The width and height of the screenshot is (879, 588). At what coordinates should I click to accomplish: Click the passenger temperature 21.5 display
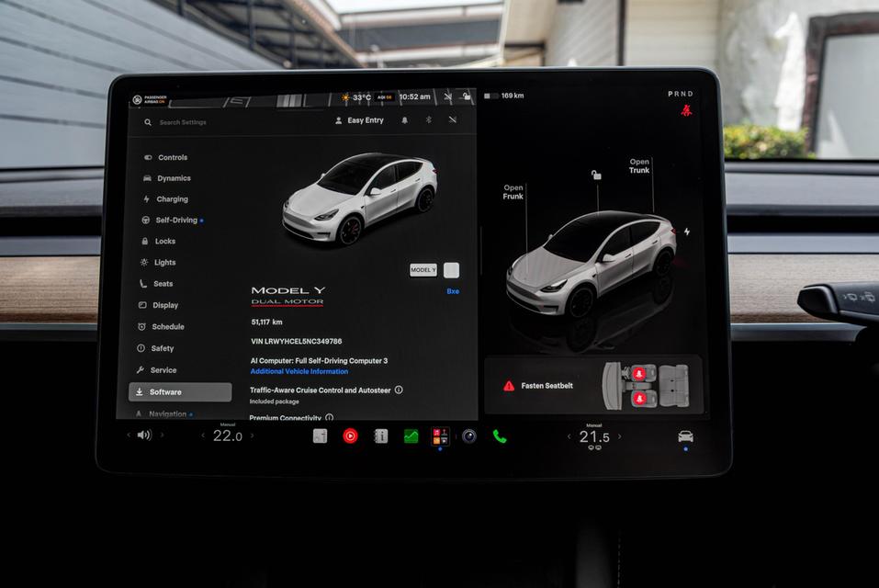594,436
